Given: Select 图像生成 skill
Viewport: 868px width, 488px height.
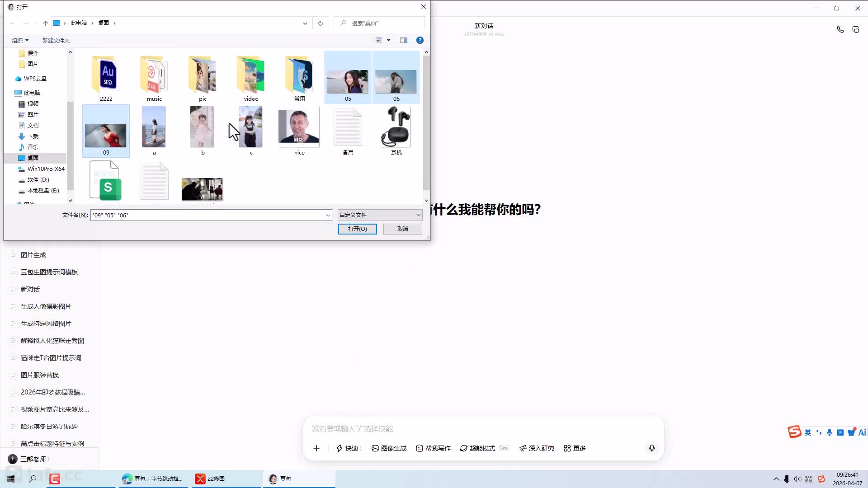Looking at the screenshot, I should coord(389,448).
